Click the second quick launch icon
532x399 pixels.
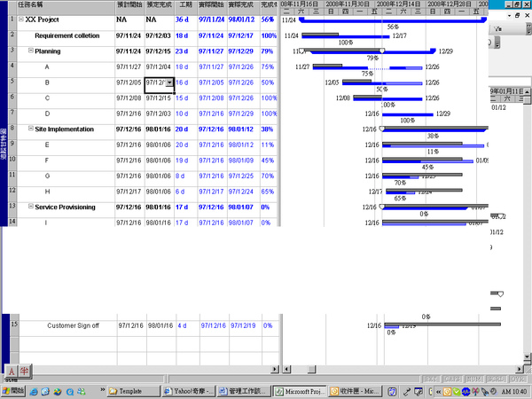(45, 392)
